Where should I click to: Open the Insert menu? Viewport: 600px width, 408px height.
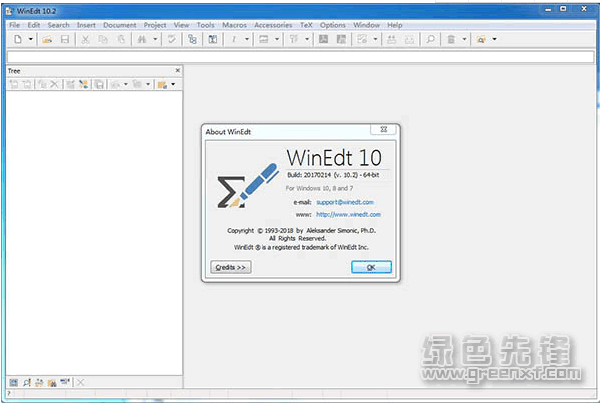coord(86,25)
